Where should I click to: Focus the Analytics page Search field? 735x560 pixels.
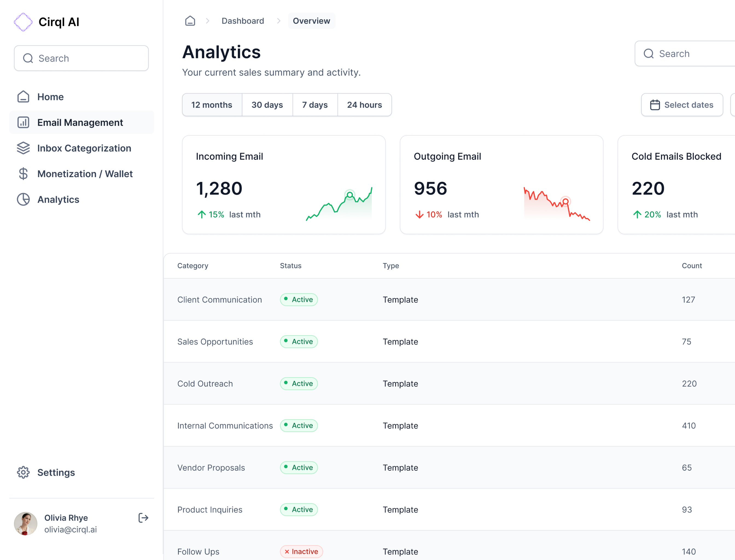(685, 54)
